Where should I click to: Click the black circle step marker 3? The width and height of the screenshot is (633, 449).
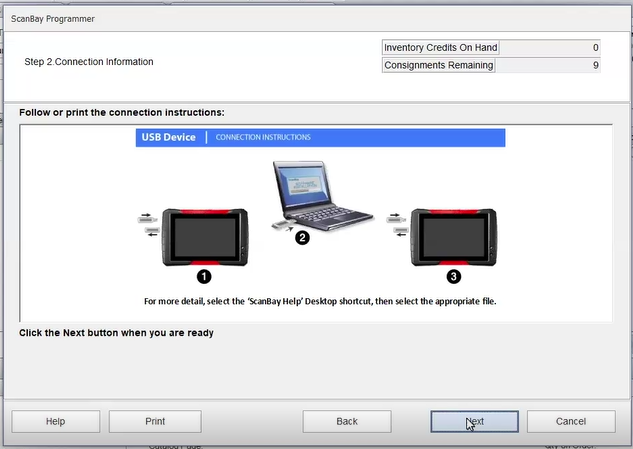coord(454,276)
